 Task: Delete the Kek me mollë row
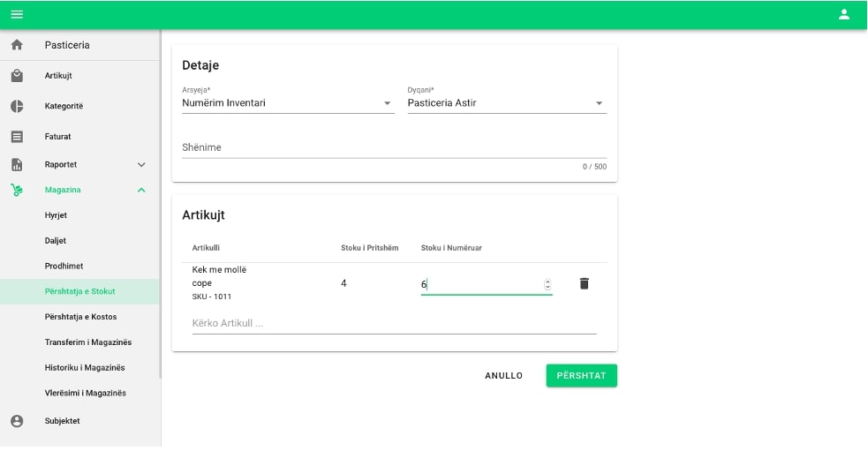(x=584, y=283)
